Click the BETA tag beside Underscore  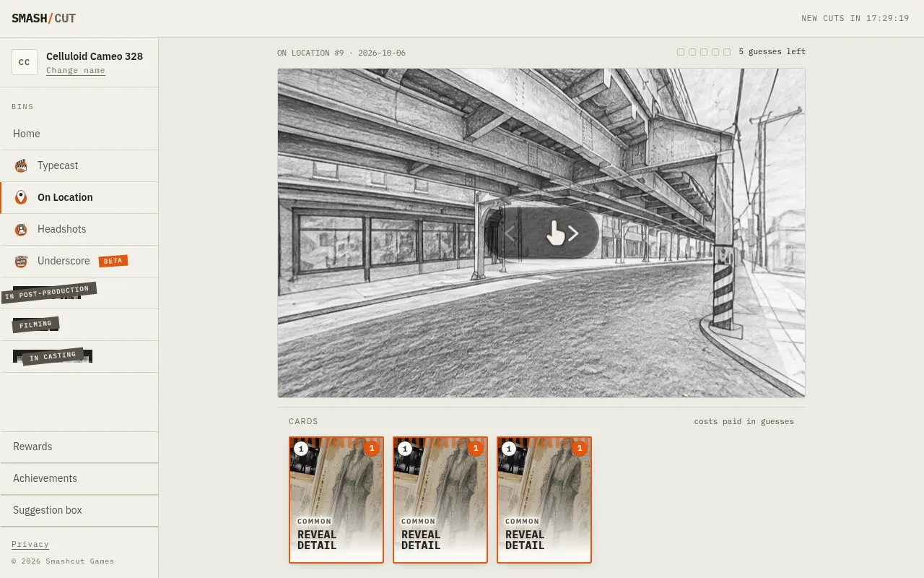pyautogui.click(x=113, y=261)
